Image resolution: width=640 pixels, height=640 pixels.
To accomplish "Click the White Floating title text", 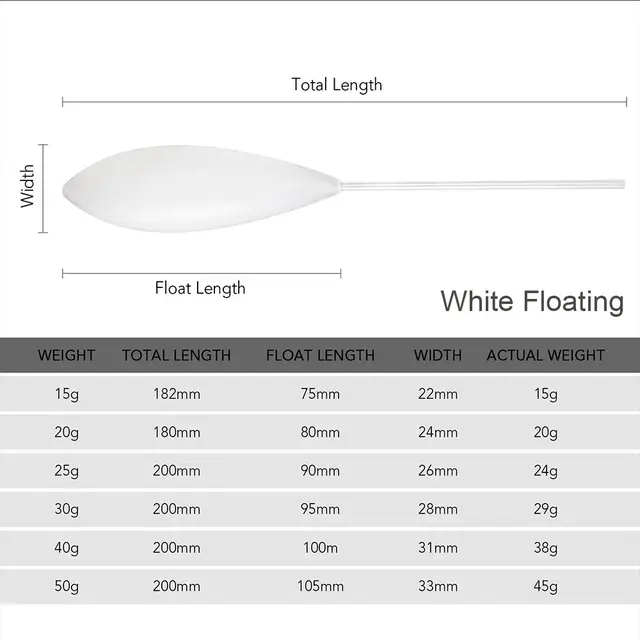I will (532, 301).
